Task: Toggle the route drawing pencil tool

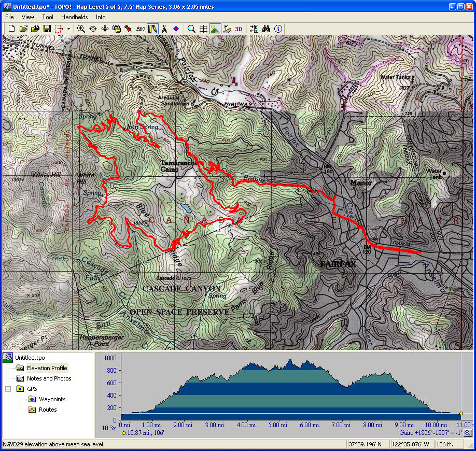Action: click(152, 29)
